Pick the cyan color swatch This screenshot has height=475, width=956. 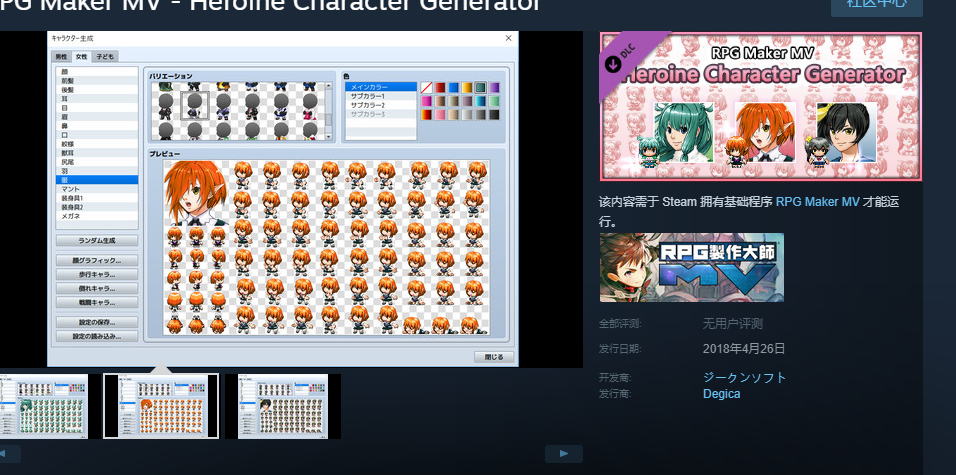(x=480, y=101)
